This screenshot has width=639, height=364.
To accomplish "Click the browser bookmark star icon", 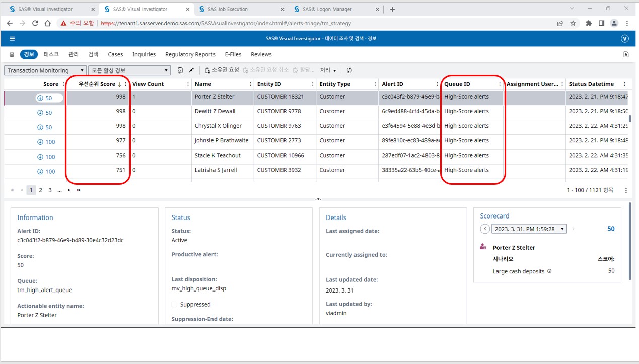I will [573, 23].
